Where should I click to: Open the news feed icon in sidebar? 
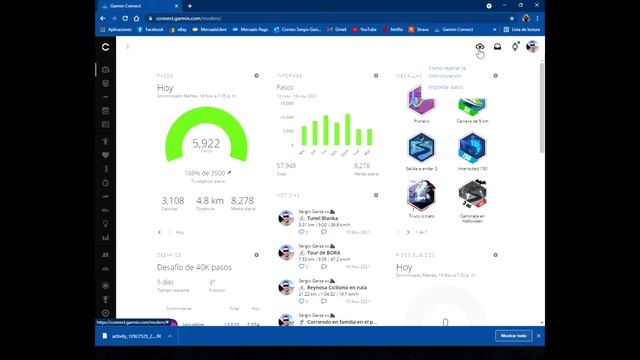point(105,124)
